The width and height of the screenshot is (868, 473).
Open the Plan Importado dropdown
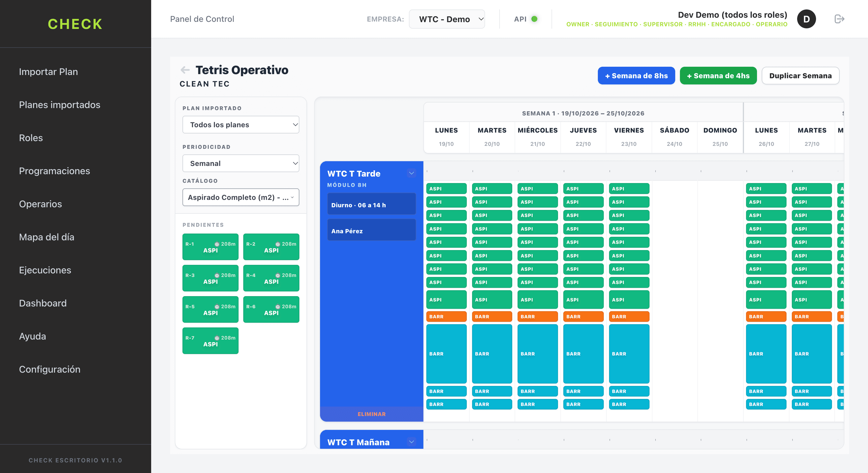[x=241, y=125]
